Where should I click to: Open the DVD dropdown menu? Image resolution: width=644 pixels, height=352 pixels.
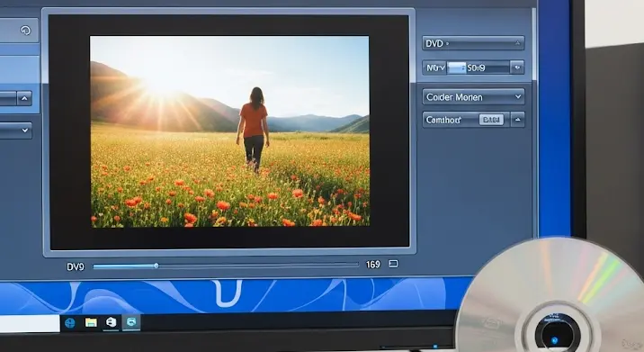(473, 43)
